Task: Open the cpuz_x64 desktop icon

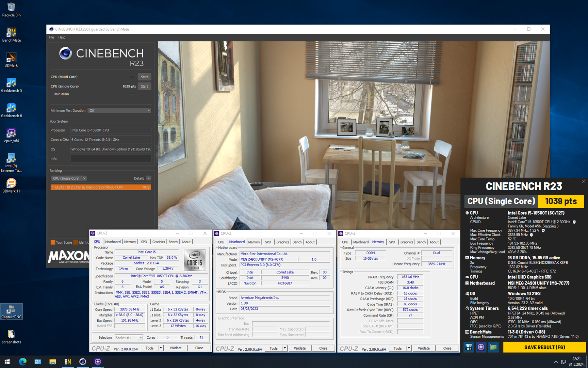Action: point(11,136)
